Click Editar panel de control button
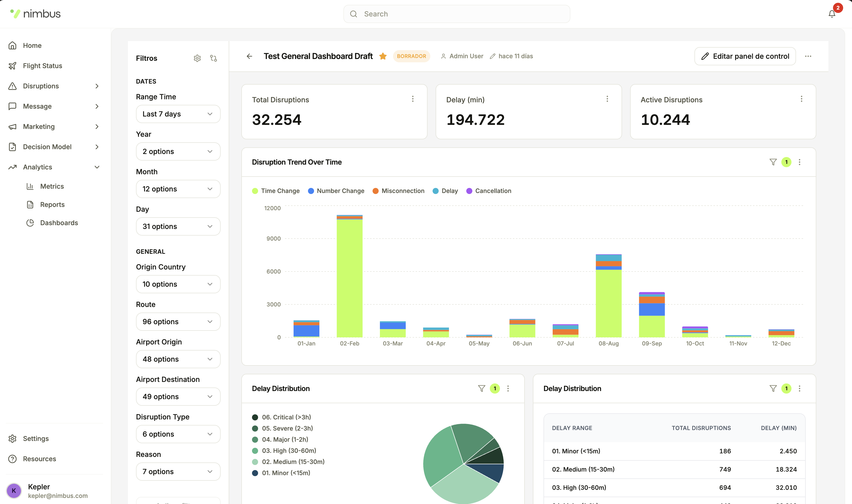This screenshot has height=504, width=852. (x=745, y=56)
